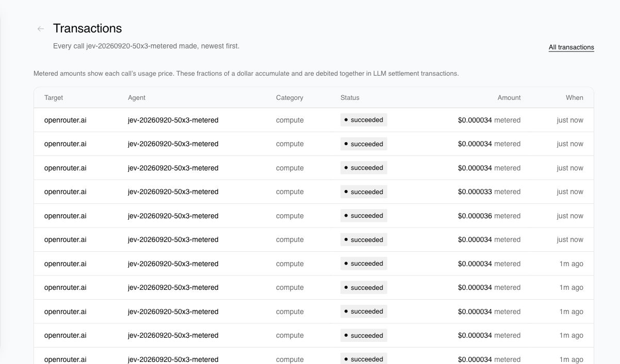
Task: Select the Amount column header
Action: 509,98
